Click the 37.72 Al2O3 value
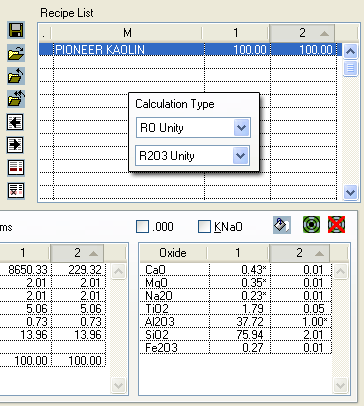Image resolution: width=364 pixels, height=406 pixels. pos(250,322)
